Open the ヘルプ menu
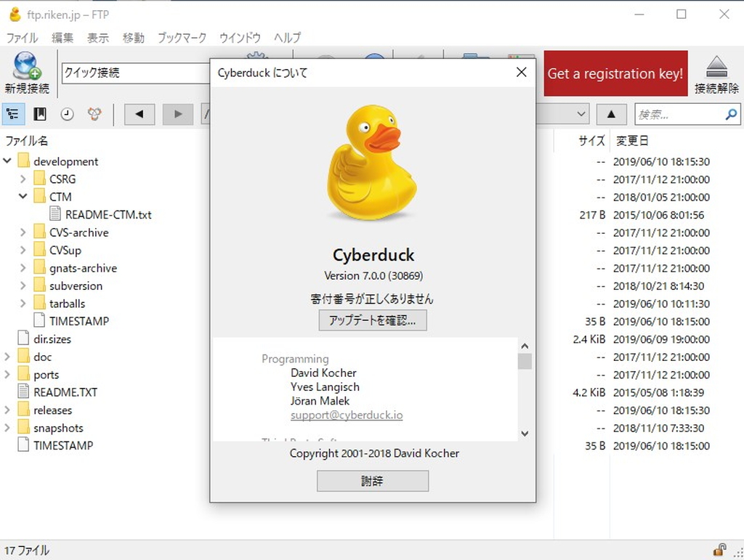744x560 pixels. point(287,38)
